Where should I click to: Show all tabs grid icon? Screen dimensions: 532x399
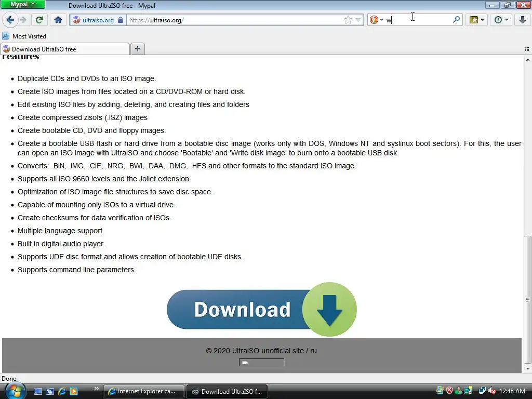[x=527, y=49]
